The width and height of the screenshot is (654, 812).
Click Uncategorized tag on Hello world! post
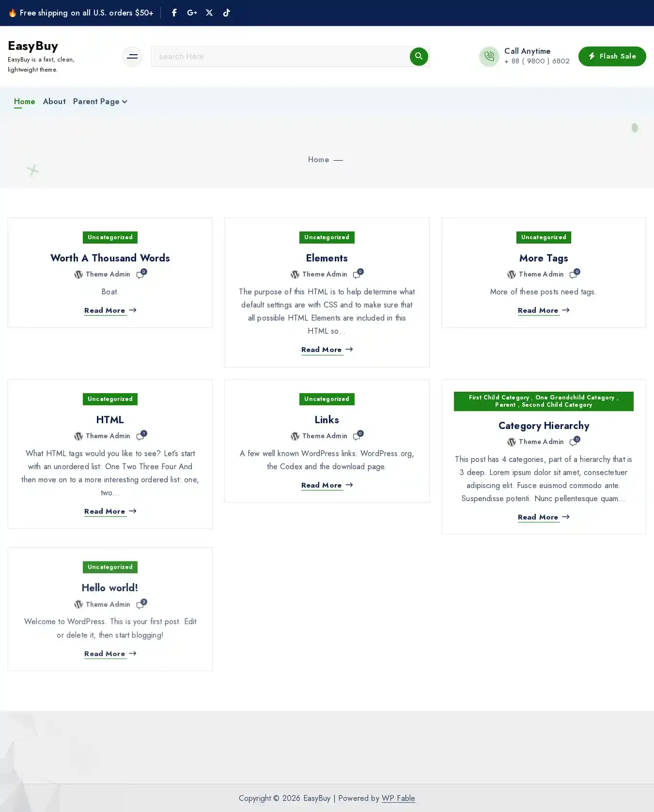(110, 567)
